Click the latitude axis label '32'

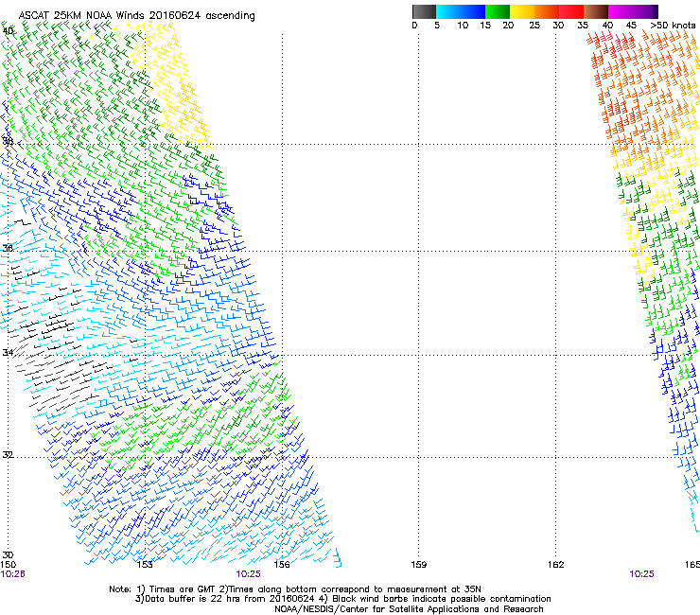8,455
